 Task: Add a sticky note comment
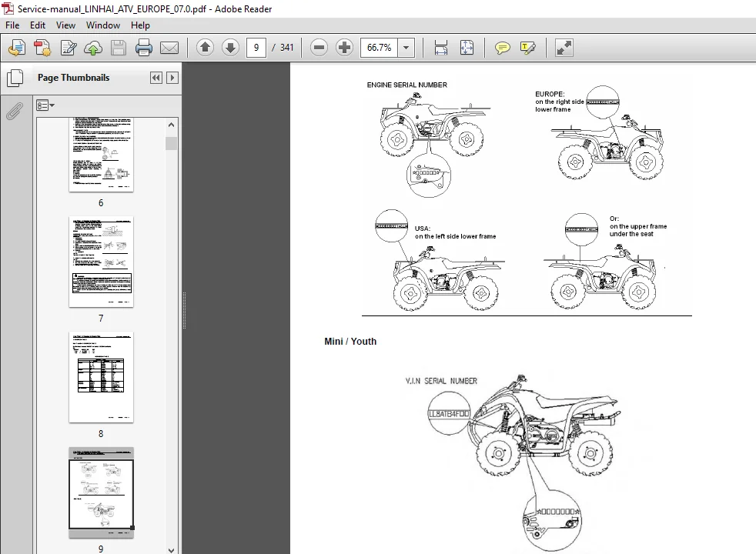(503, 48)
